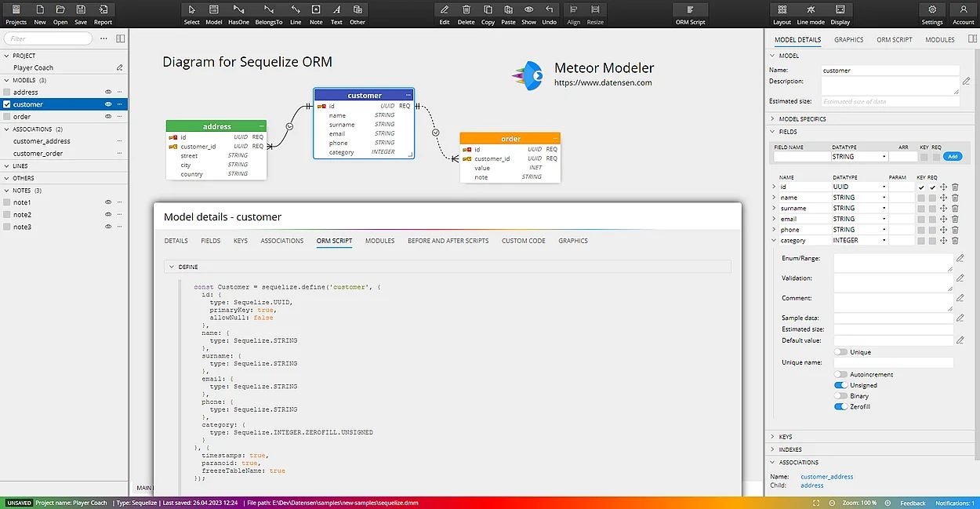The image size is (980, 509).
Task: Toggle visibility of the order model
Action: (108, 117)
